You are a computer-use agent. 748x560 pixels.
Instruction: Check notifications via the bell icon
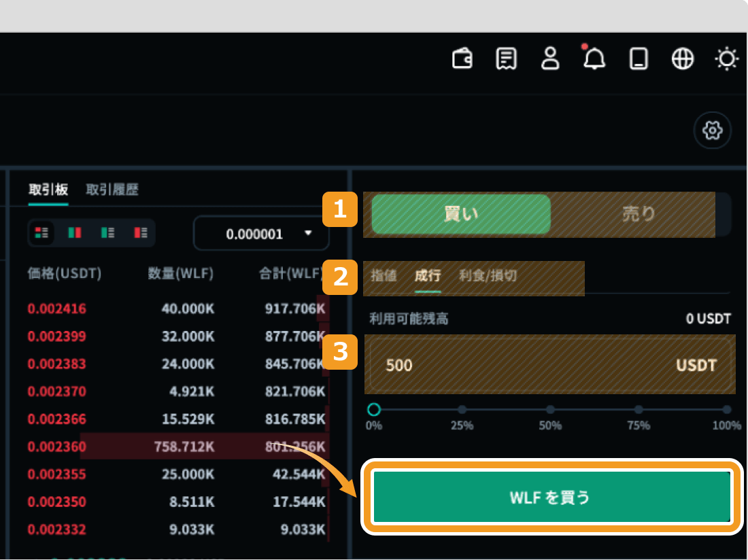(x=594, y=58)
